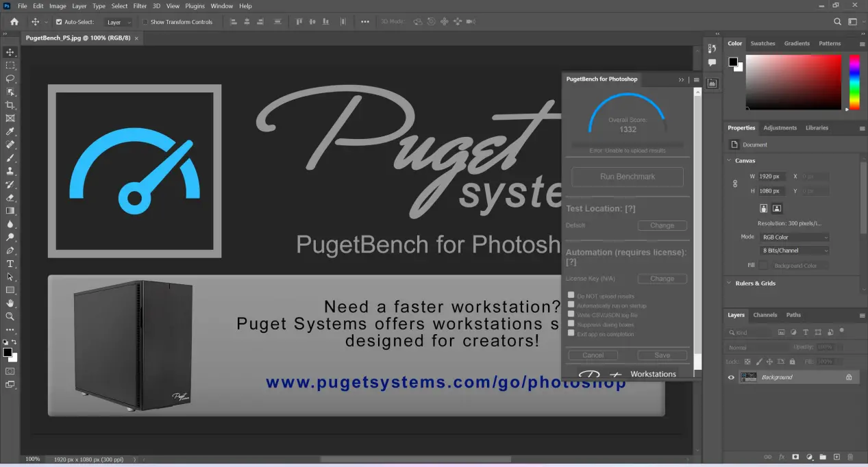Open the 8 Bits/Channel dropdown

click(795, 251)
